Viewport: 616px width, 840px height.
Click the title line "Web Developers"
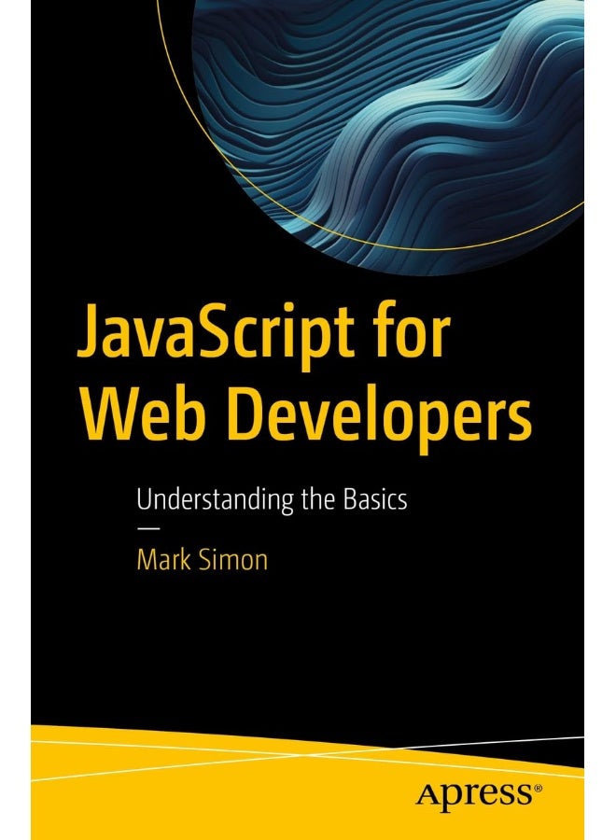pos(305,419)
